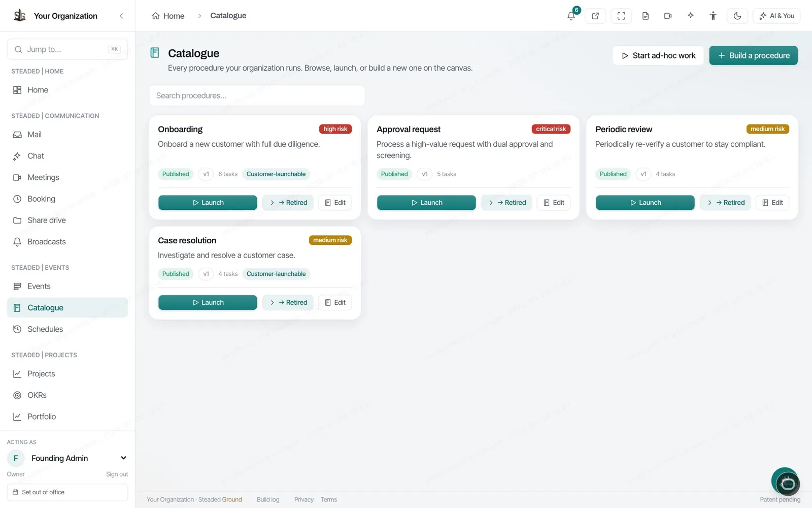Open Share drive in the sidebar
The width and height of the screenshot is (812, 508).
coord(67,220)
